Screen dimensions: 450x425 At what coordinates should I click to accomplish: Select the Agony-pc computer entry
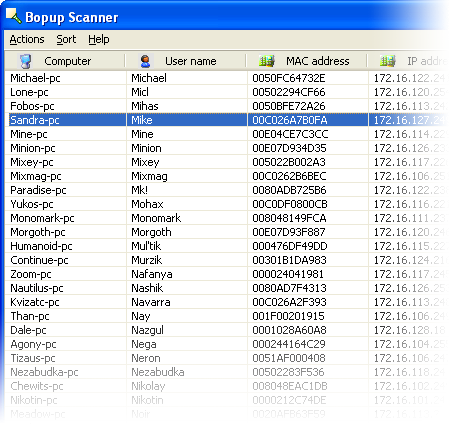click(33, 344)
